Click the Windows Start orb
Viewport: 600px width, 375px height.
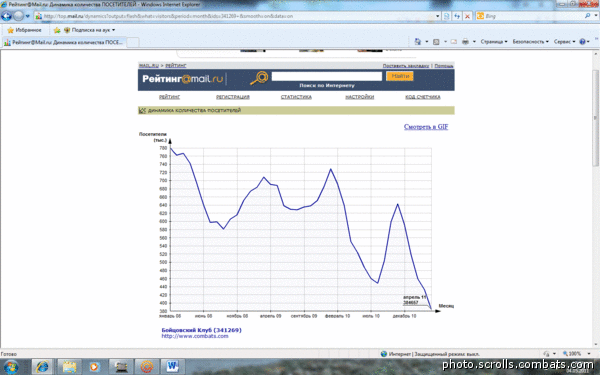click(11, 367)
